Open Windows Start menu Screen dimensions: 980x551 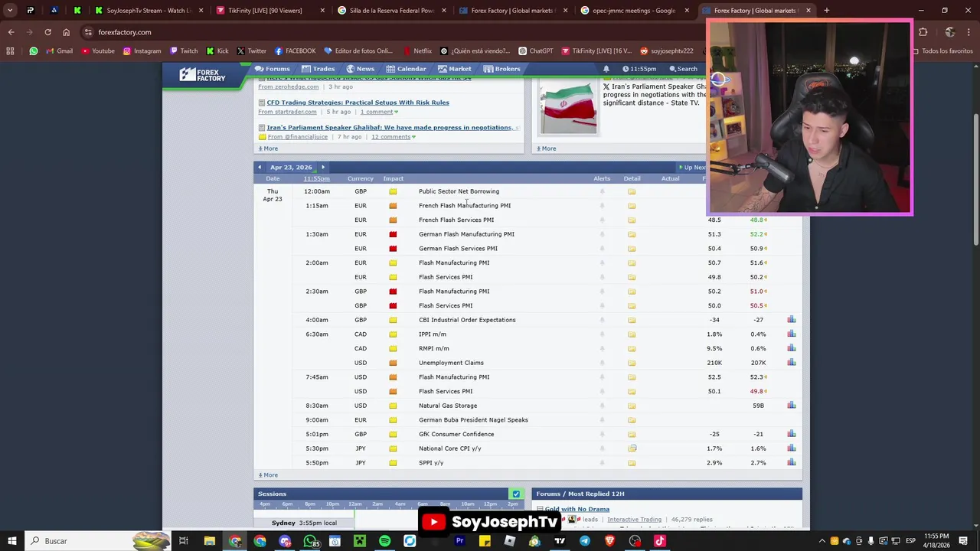(11, 541)
